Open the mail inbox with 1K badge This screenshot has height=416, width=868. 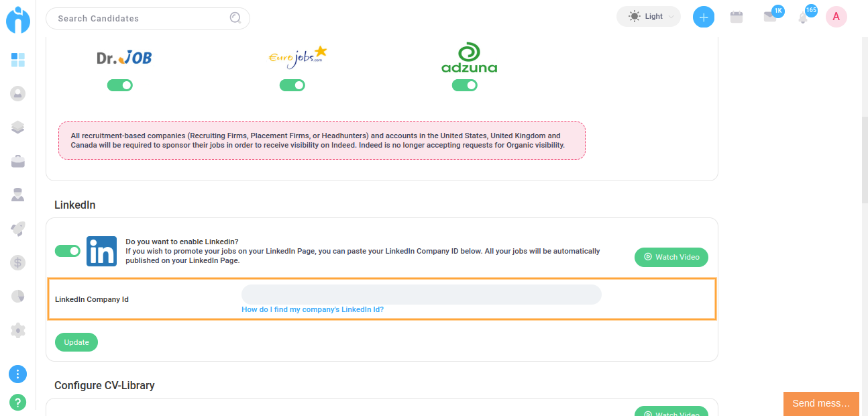pos(769,17)
